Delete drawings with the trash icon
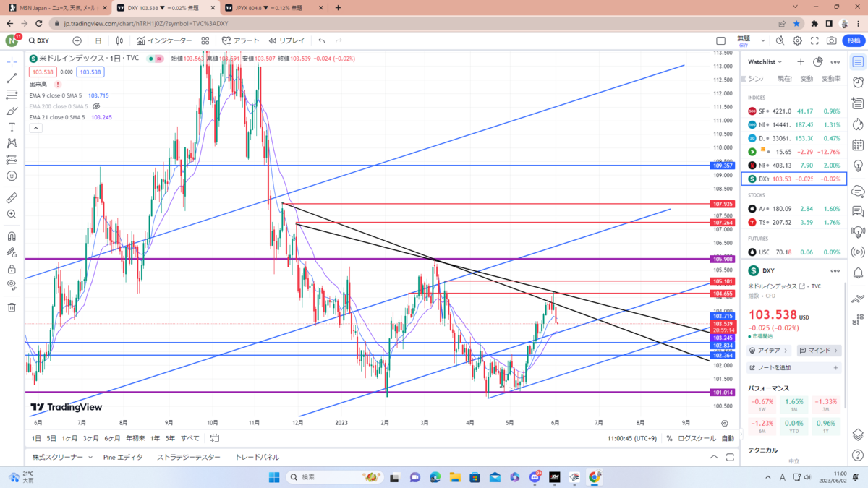This screenshot has height=488, width=868. tap(12, 307)
